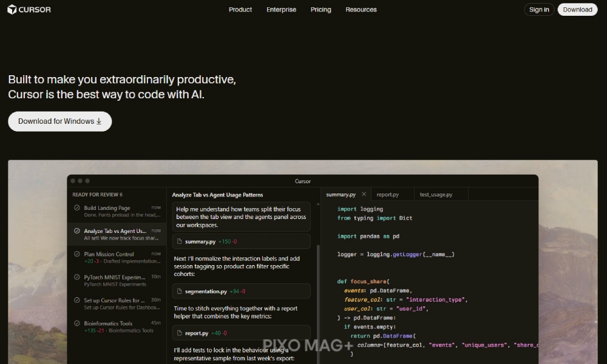Image resolution: width=607 pixels, height=364 pixels.
Task: Click 'Time to stitch everything together' message
Action: coord(236,312)
